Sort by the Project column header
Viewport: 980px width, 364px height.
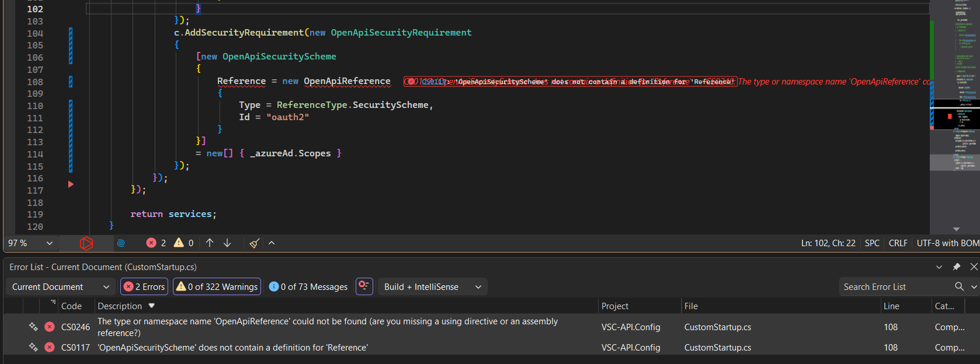click(615, 306)
